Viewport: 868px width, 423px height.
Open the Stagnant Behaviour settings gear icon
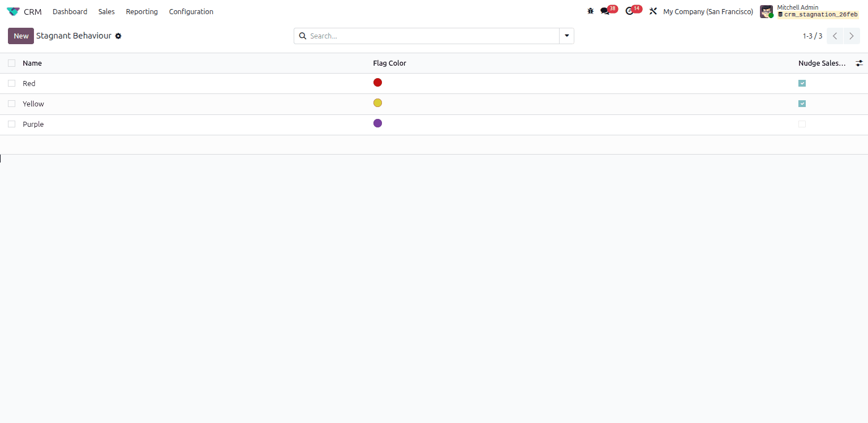point(118,36)
